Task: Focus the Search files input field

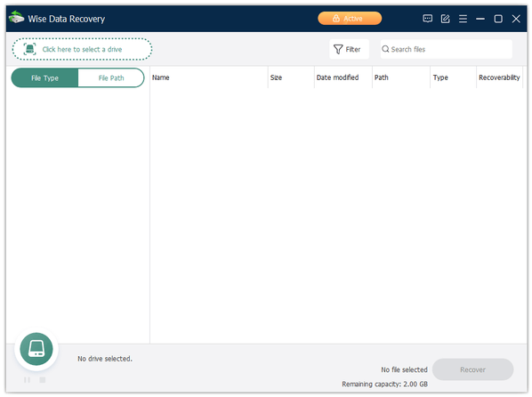Action: click(446, 49)
